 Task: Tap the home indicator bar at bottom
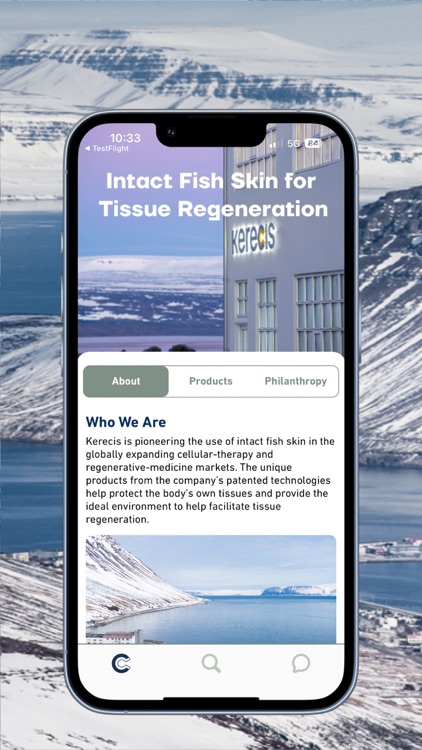pyautogui.click(x=211, y=698)
